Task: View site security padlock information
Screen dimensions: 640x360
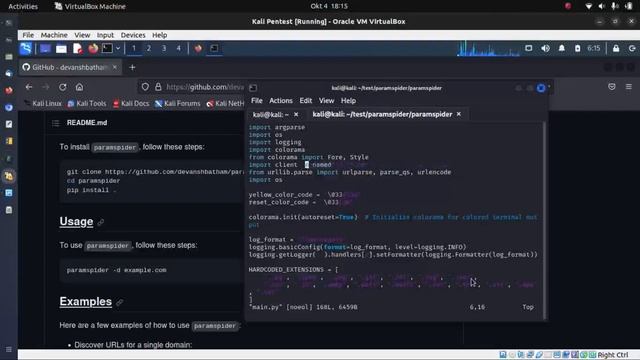Action: point(158,87)
